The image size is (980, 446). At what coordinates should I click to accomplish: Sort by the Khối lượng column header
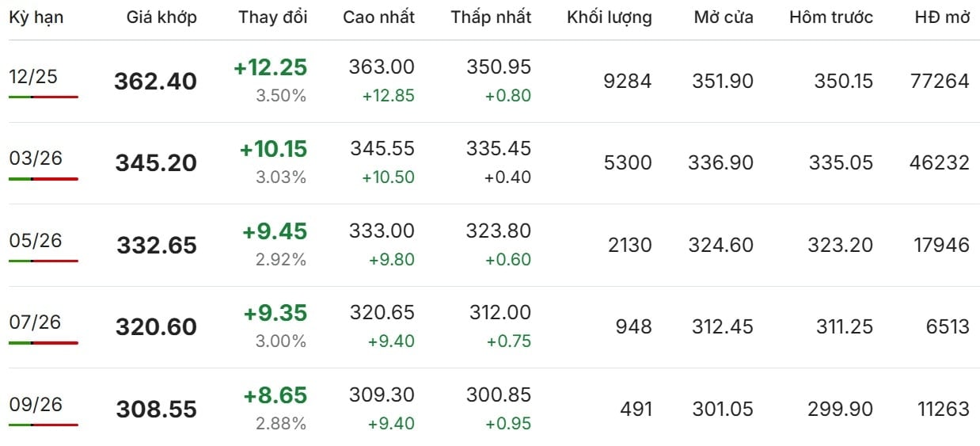610,17
